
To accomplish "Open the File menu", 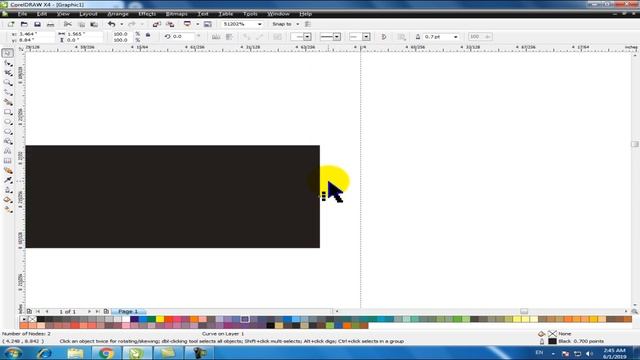I will click(22, 14).
